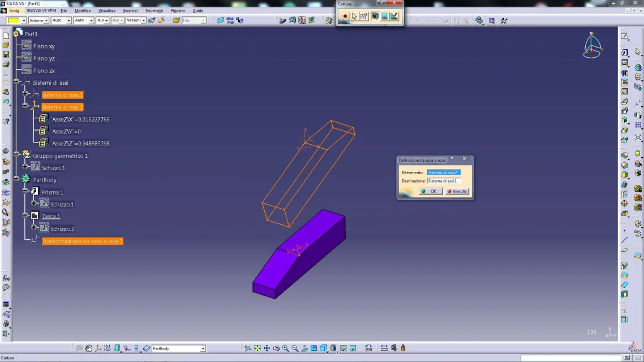Click the Destinazione field in the dialog
The image size is (644, 362).
coord(444,181)
